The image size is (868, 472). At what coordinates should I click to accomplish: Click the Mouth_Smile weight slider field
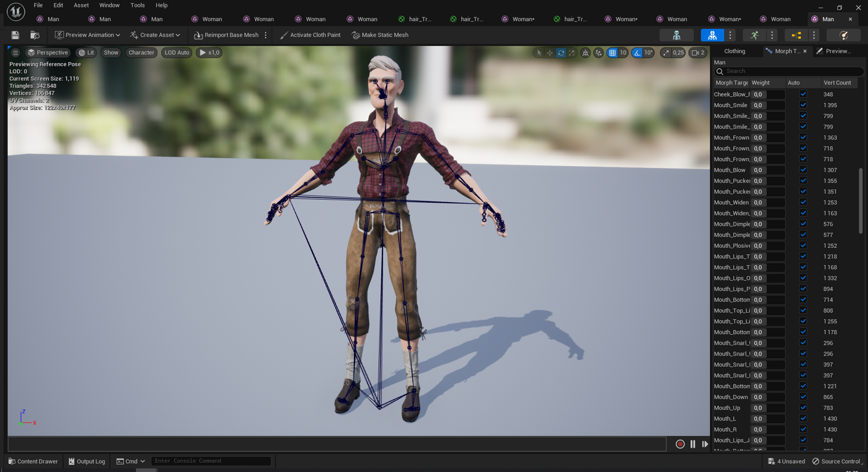[768, 105]
